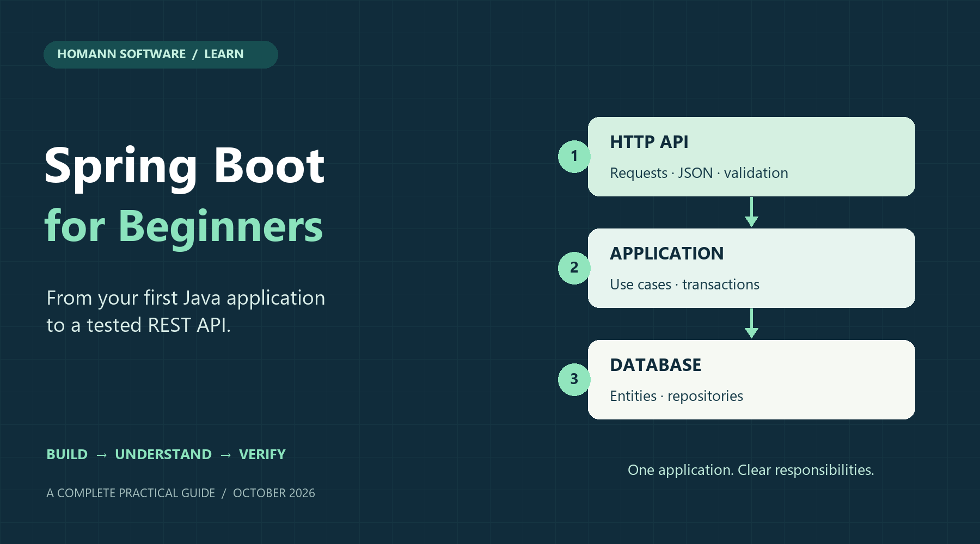Click the arrow from APPLICATION to DATABASE

(751, 324)
